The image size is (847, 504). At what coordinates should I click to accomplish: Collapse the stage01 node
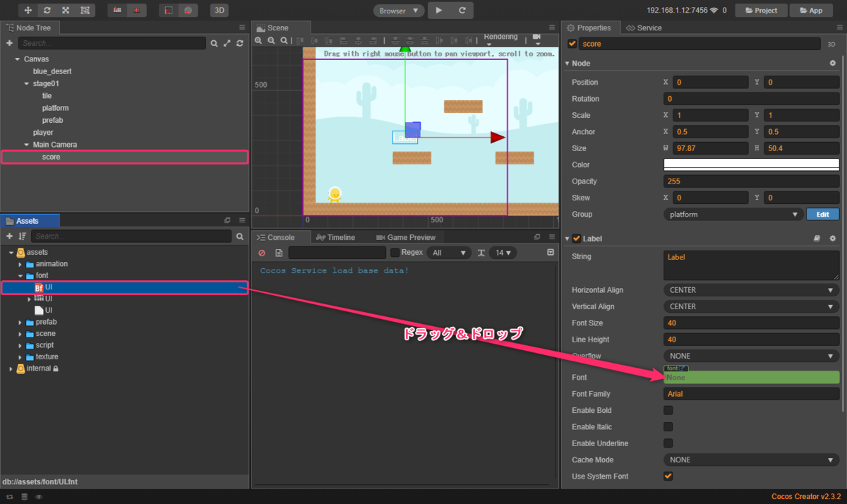(x=26, y=84)
